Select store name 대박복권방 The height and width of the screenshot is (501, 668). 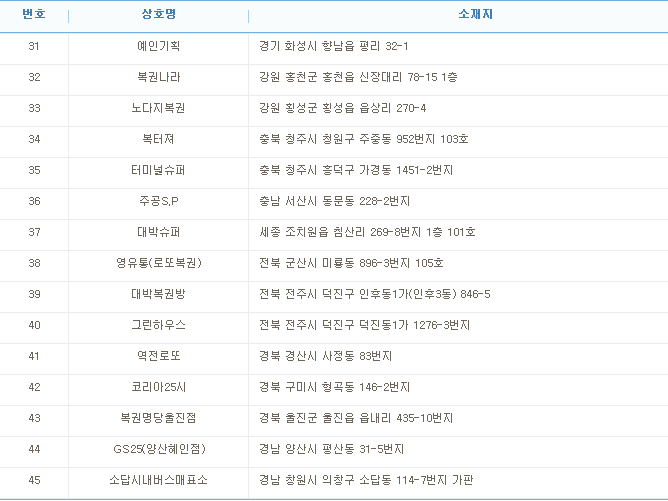tap(158, 294)
